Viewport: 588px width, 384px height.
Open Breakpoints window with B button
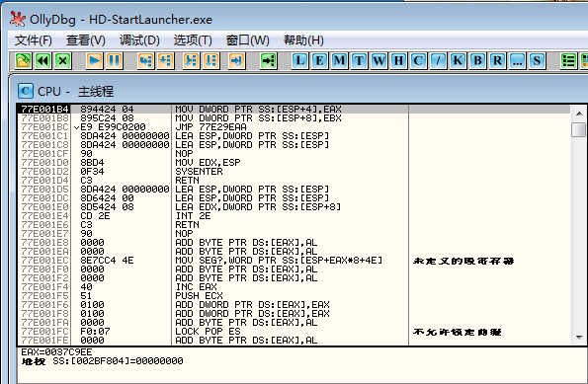[x=477, y=60]
